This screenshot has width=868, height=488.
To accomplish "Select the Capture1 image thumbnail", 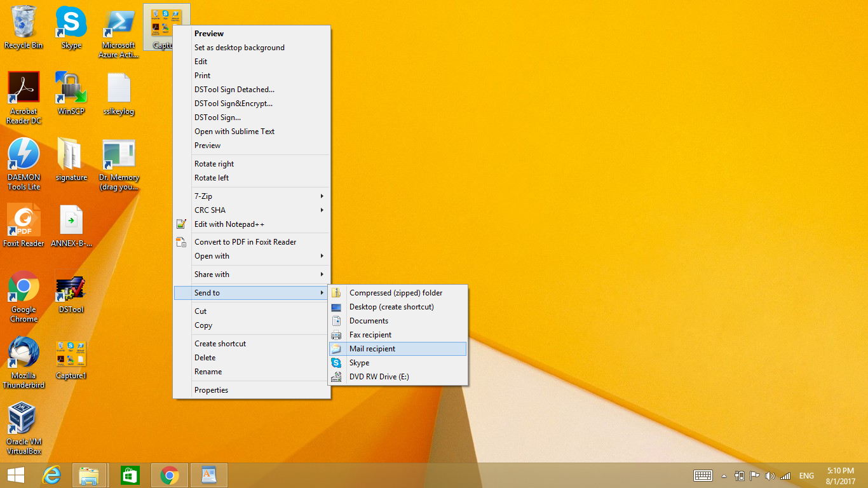I will pos(71,353).
